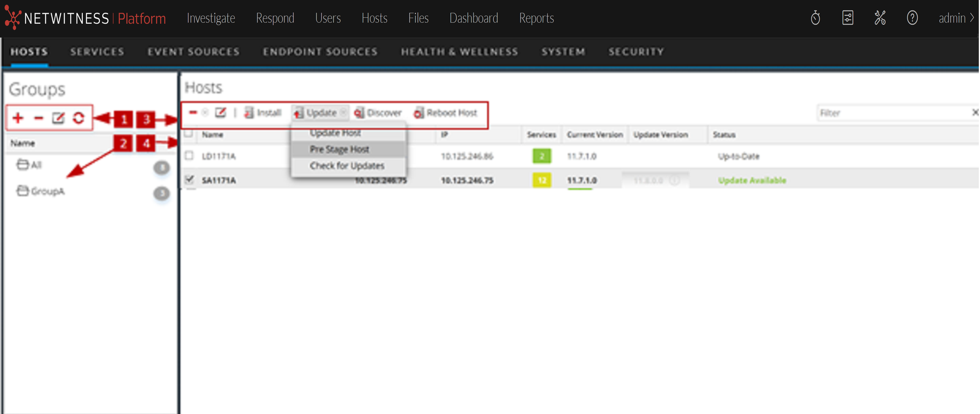980x414 pixels.
Task: Select GroupA in the Groups tree
Action: (x=47, y=191)
